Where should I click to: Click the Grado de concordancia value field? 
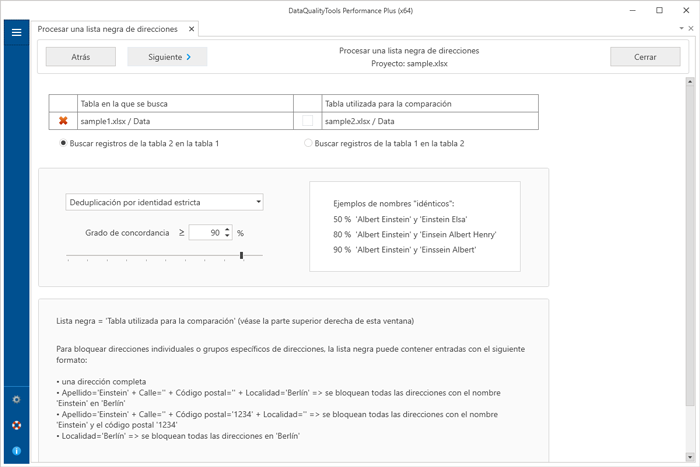tap(205, 233)
